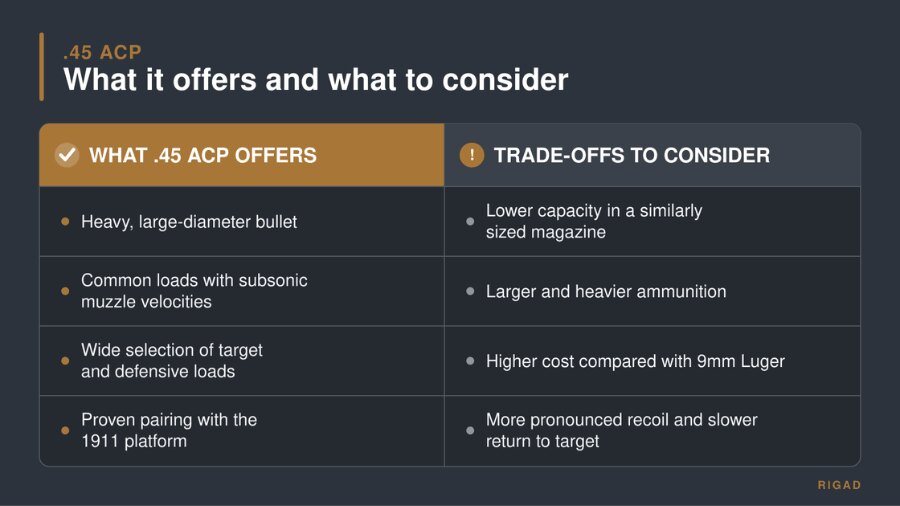
Task: Click the checkmark icon beside WHAT .45 ACP OFFERS
Action: point(67,155)
